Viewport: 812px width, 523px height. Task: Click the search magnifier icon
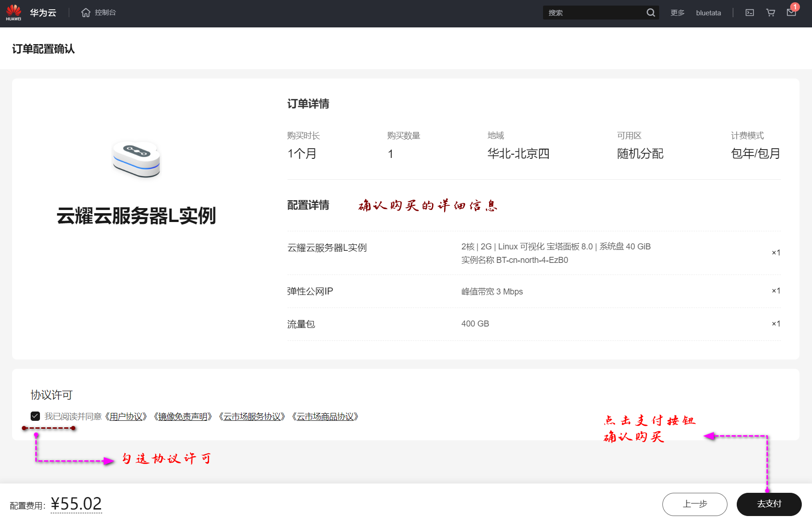[x=650, y=13]
